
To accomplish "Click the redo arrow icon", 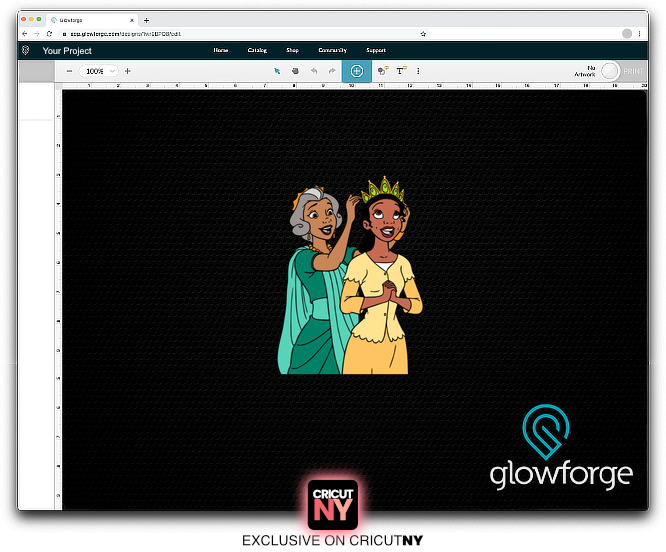I will click(x=332, y=71).
